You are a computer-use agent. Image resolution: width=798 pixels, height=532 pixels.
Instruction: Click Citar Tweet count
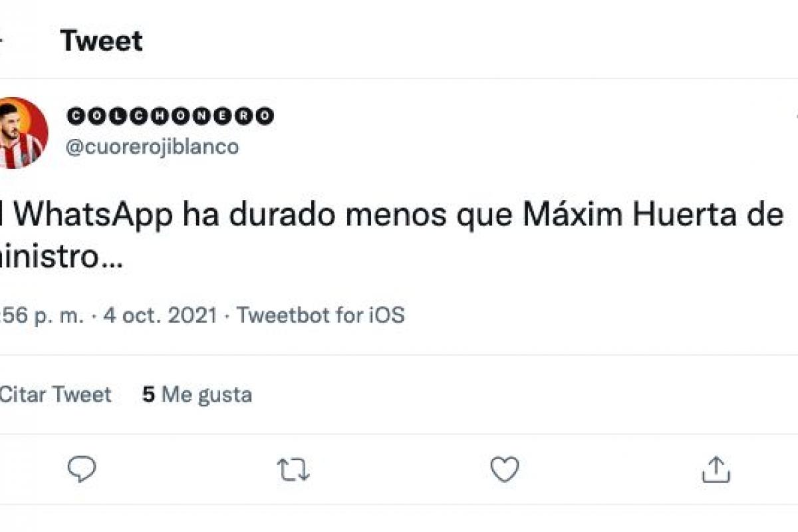pos(55,394)
